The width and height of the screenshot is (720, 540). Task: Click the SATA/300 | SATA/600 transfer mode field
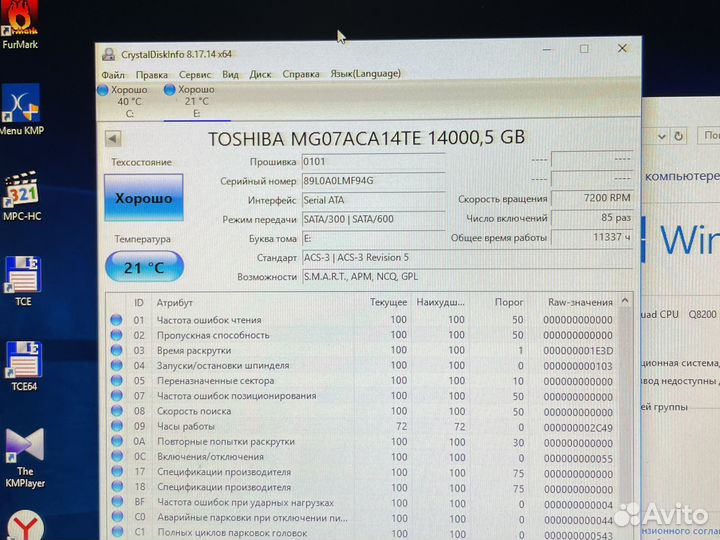point(373,219)
